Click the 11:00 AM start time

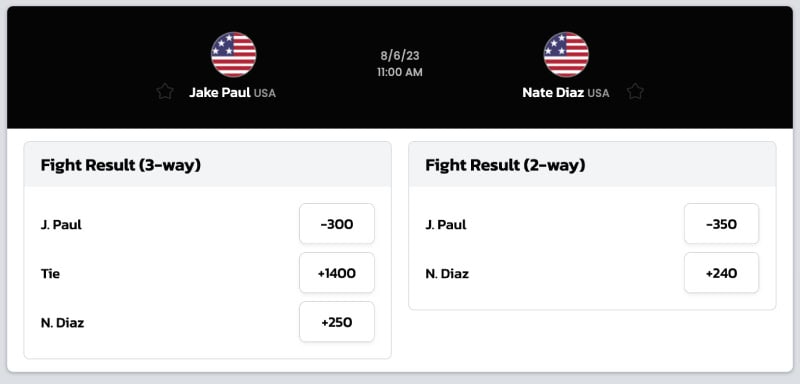coord(400,72)
